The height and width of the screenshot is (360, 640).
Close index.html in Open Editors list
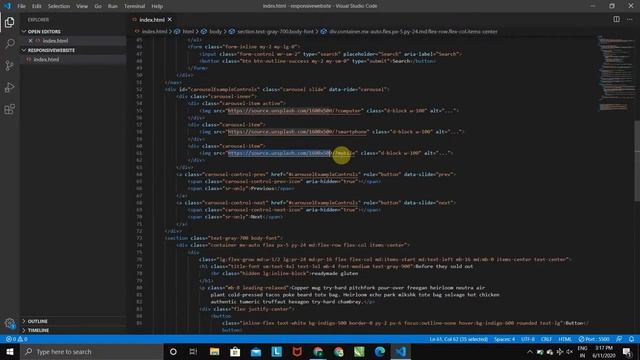point(30,41)
